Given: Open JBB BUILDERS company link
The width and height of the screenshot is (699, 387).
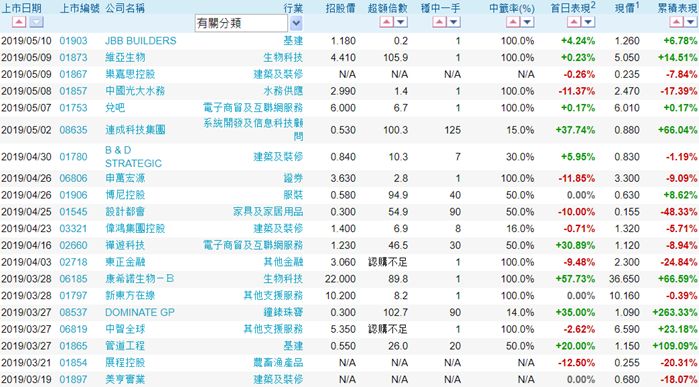Looking at the screenshot, I should (140, 41).
